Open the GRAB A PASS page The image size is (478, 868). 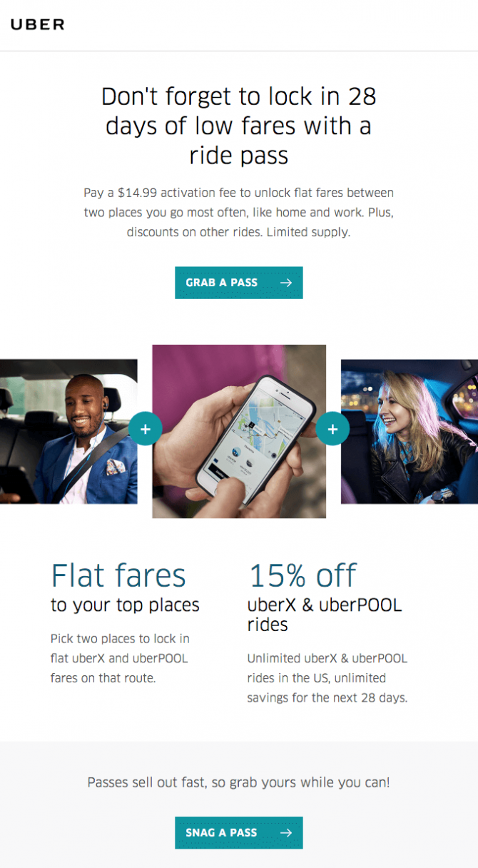pos(238,283)
